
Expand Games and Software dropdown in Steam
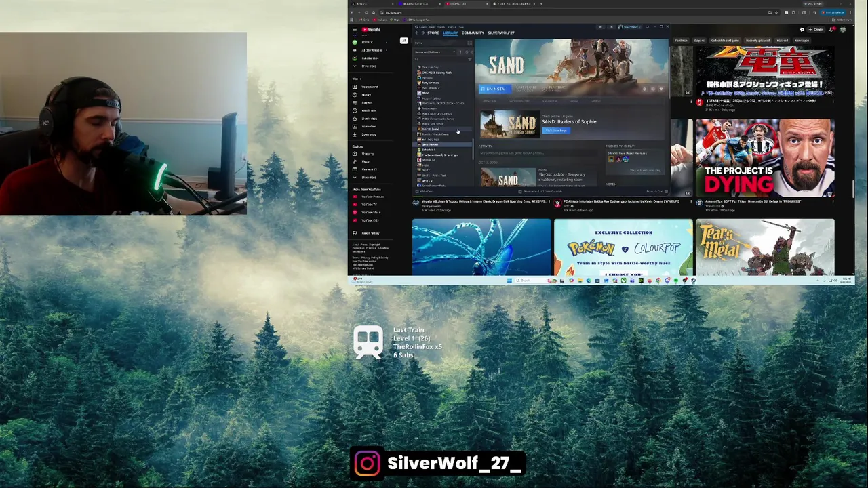point(434,52)
